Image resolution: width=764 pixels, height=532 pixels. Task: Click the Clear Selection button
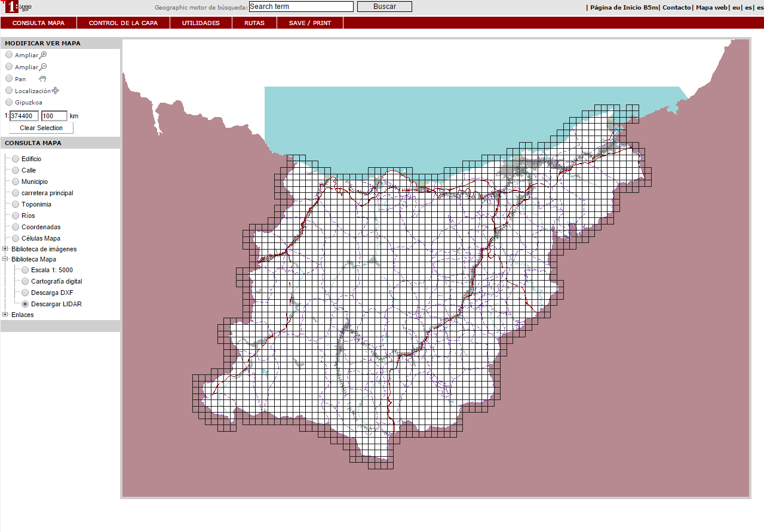pos(41,128)
